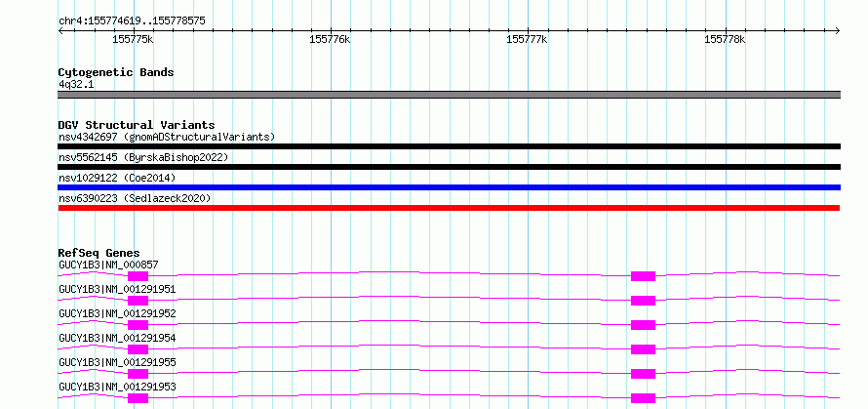The width and height of the screenshot is (868, 409).
Task: Click the chr4:155774619..155778575 region label
Action: 132,21
